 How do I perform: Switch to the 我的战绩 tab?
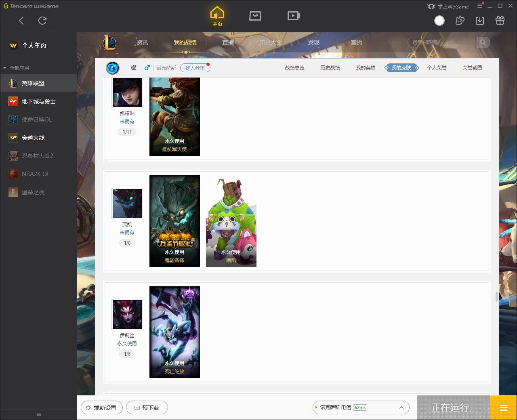coord(185,42)
